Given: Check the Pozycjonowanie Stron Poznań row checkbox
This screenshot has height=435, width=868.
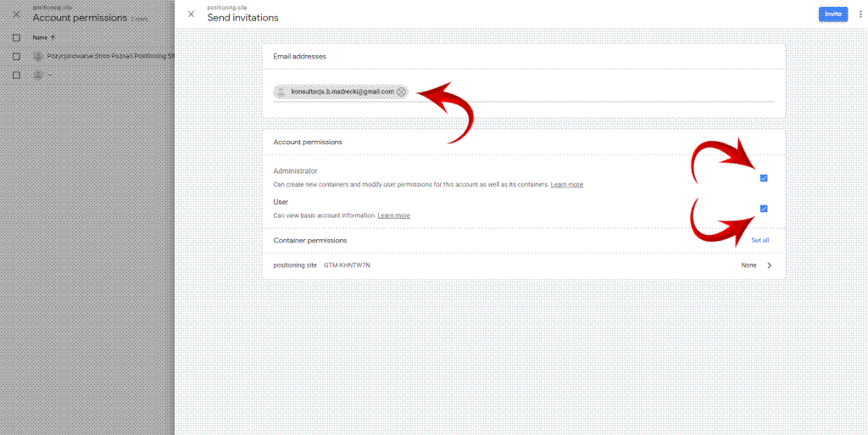Looking at the screenshot, I should coord(17,57).
